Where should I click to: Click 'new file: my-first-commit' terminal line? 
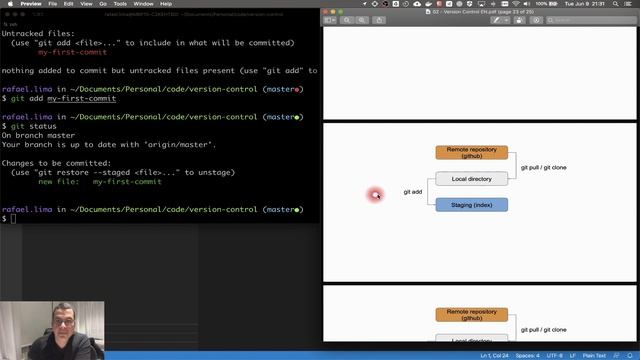(100, 182)
